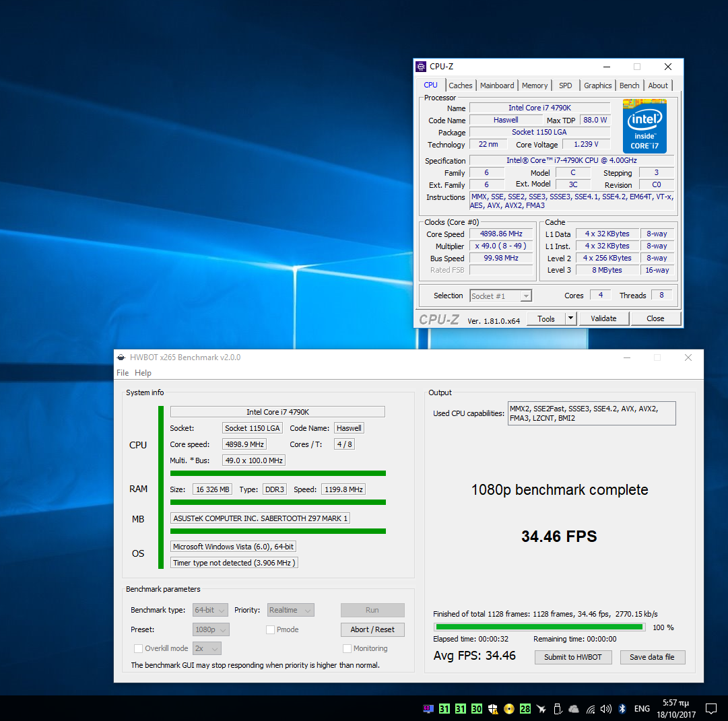Open the tray monitor icon showing 60

tap(428, 708)
